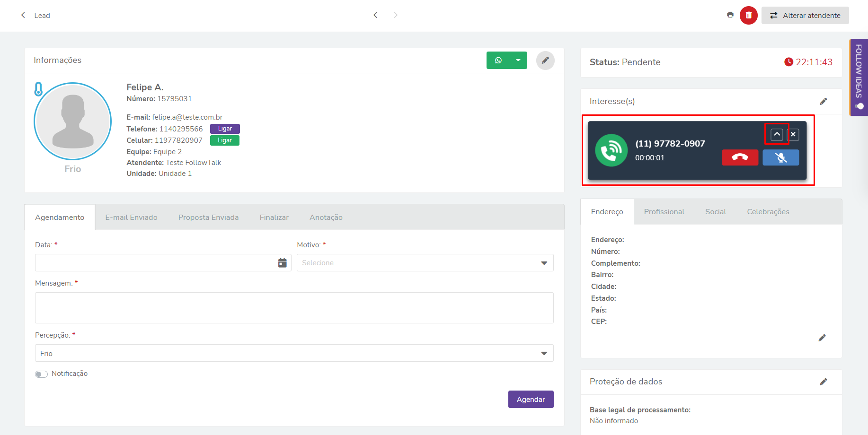Open the Percepção dropdown showing Frio
868x435 pixels.
[294, 353]
